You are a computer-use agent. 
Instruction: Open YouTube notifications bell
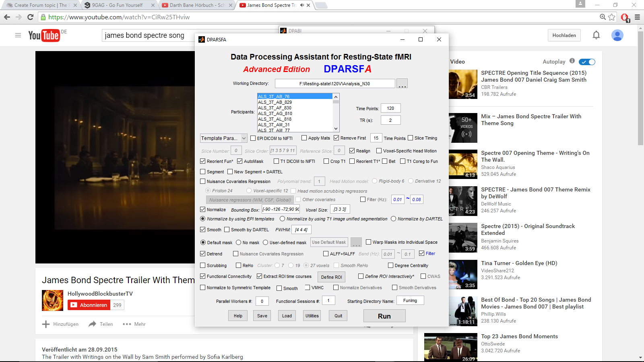596,35
